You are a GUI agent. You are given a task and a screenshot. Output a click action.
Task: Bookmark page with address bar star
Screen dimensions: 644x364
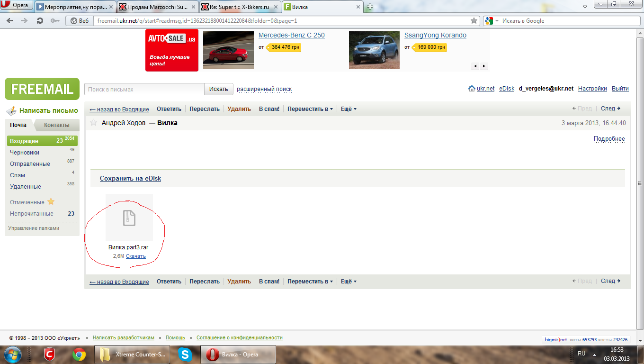tap(474, 21)
